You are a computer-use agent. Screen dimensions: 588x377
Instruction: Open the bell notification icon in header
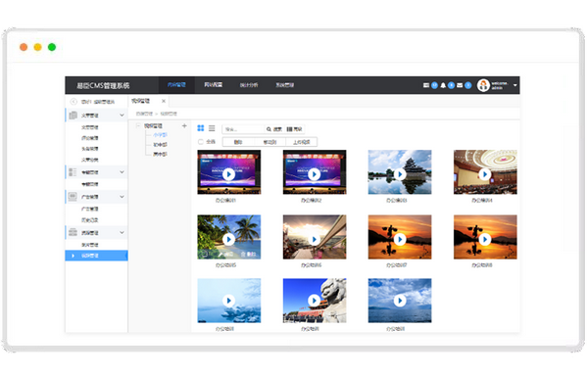(x=443, y=85)
